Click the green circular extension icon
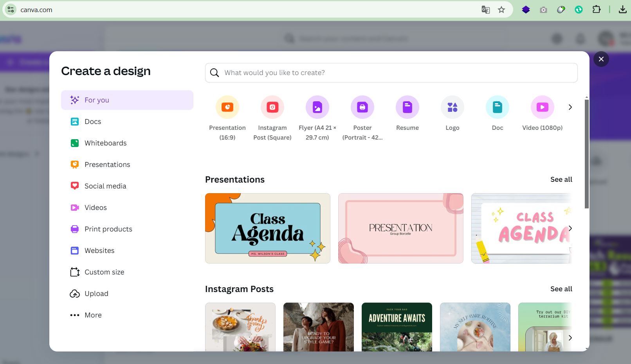This screenshot has height=364, width=631. click(x=579, y=10)
